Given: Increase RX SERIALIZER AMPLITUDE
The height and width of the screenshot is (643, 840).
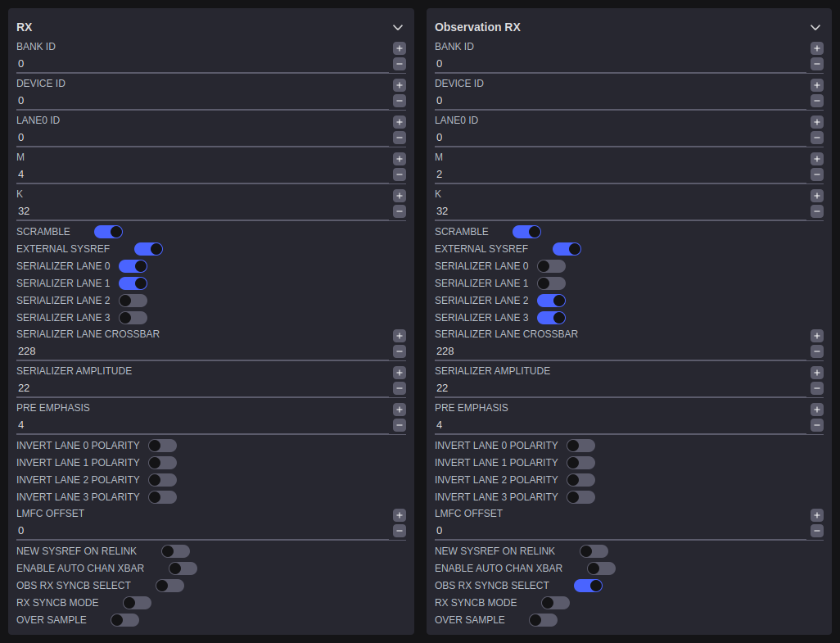Looking at the screenshot, I should [399, 373].
